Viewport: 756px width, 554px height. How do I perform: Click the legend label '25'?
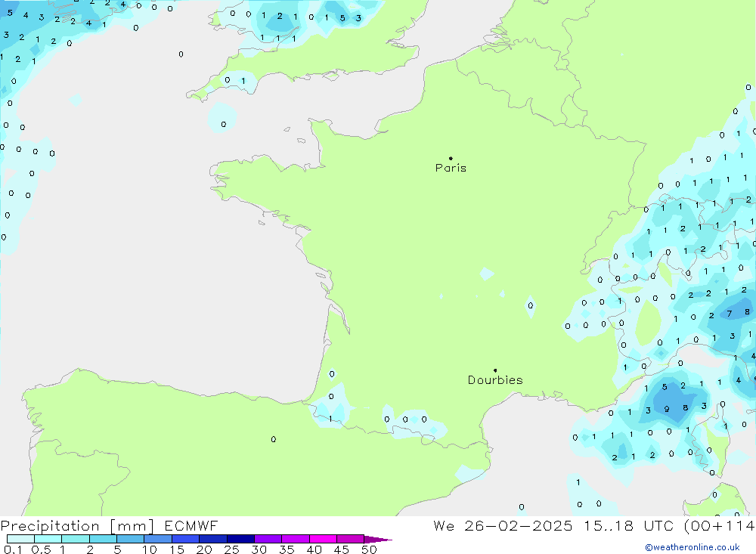[231, 549]
